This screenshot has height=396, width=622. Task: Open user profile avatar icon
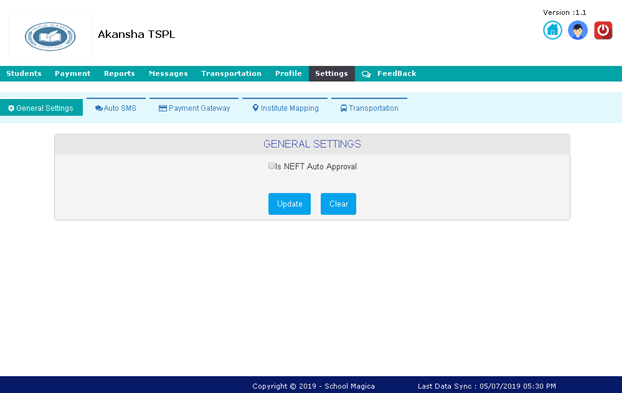[x=578, y=30]
